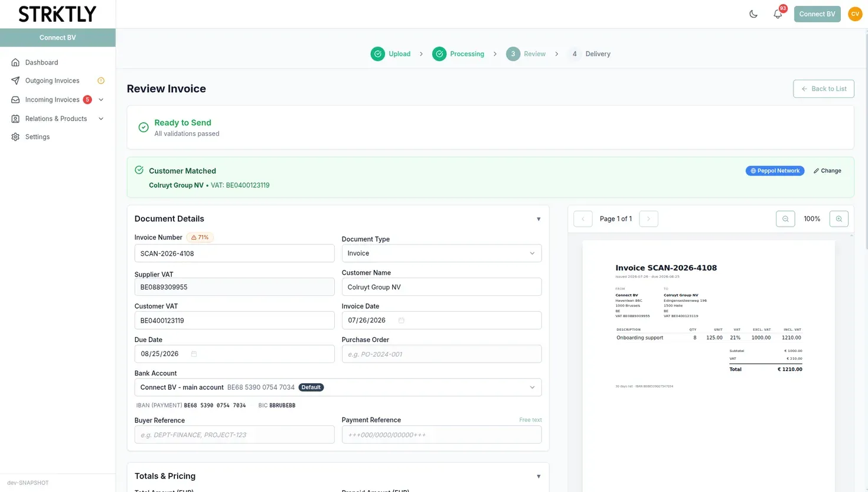Open the Due Date calendar picker
Viewport: 868px width, 492px height.
click(194, 354)
